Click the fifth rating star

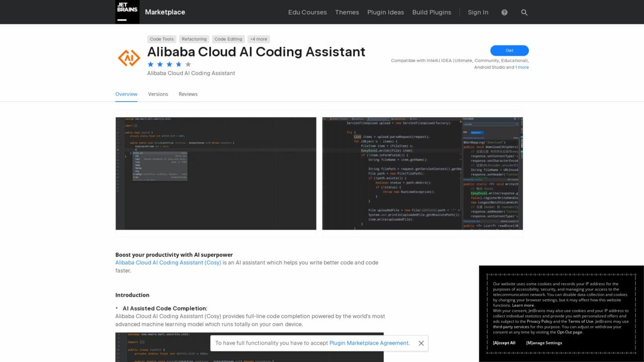pyautogui.click(x=188, y=64)
